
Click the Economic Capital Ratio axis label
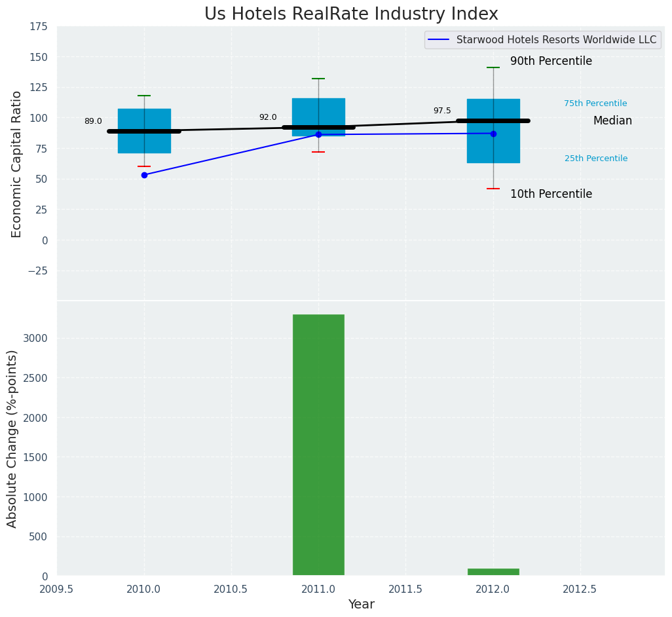pyautogui.click(x=16, y=164)
